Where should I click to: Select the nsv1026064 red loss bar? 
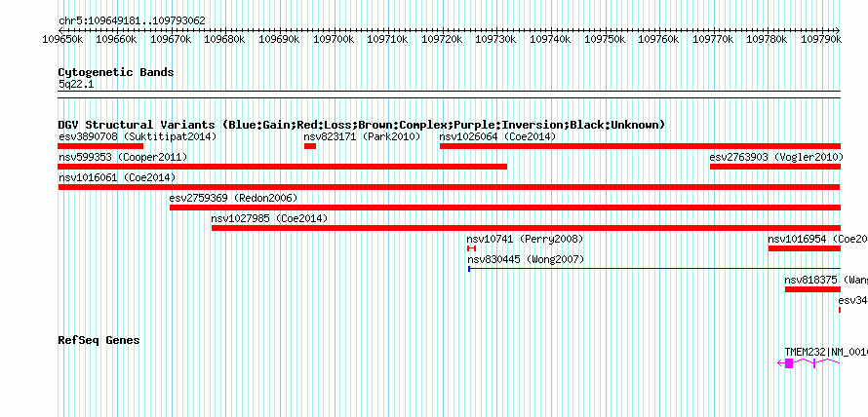640,146
